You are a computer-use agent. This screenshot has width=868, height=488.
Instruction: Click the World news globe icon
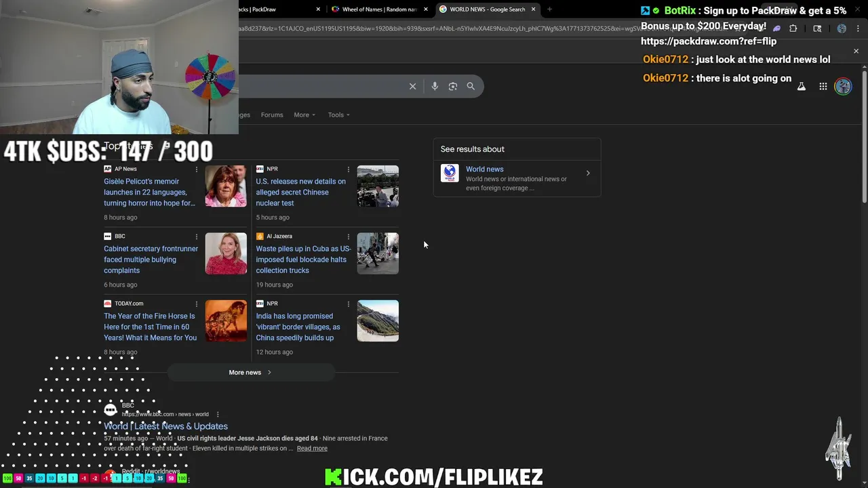click(x=450, y=173)
